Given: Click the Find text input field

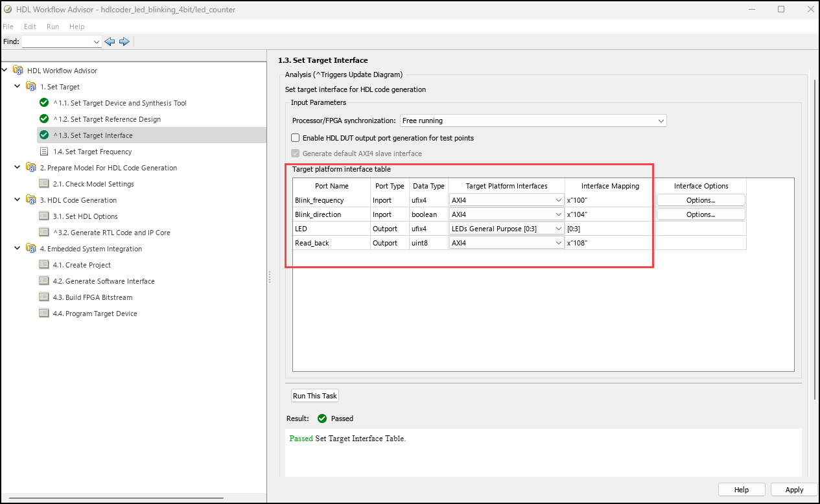Looking at the screenshot, I should click(x=57, y=41).
